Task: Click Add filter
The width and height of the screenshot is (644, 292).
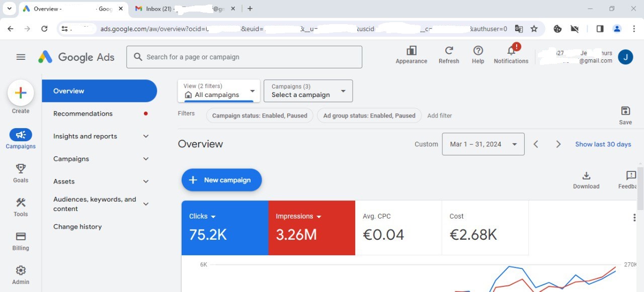Action: point(439,116)
